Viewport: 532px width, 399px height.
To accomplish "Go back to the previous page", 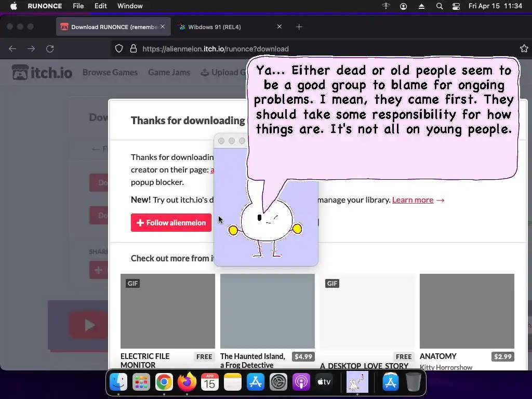I will tap(12, 49).
